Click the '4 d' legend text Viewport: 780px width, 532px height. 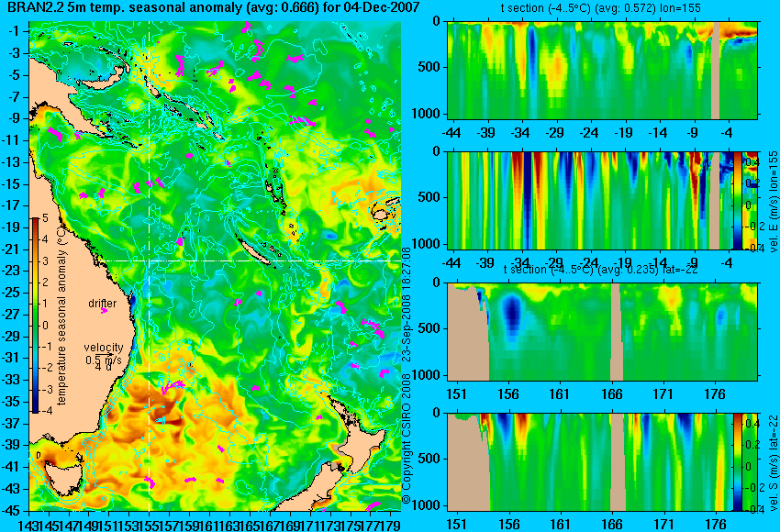click(104, 367)
